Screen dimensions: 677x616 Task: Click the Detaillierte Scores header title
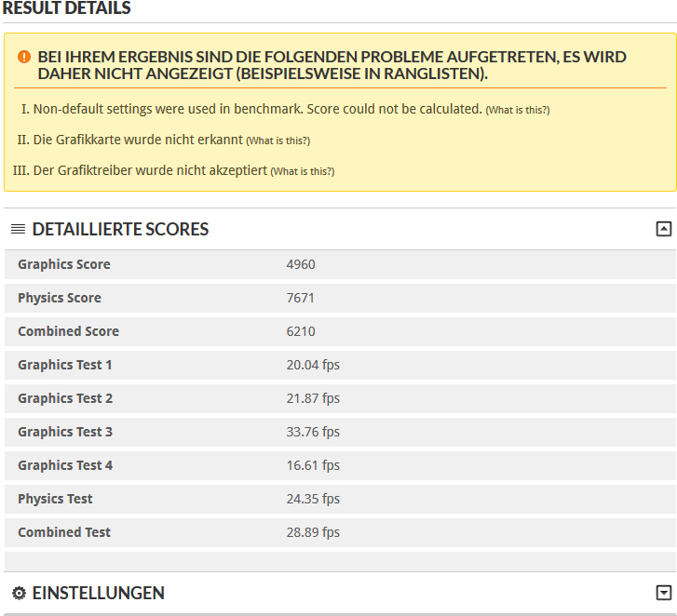(120, 229)
